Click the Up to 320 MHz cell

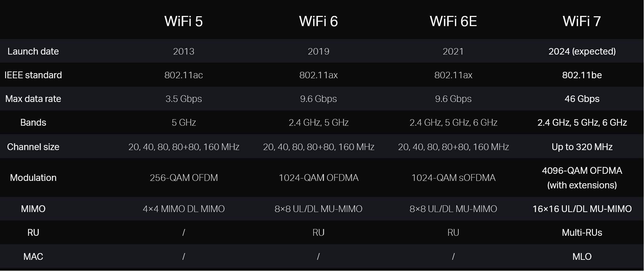coord(582,147)
